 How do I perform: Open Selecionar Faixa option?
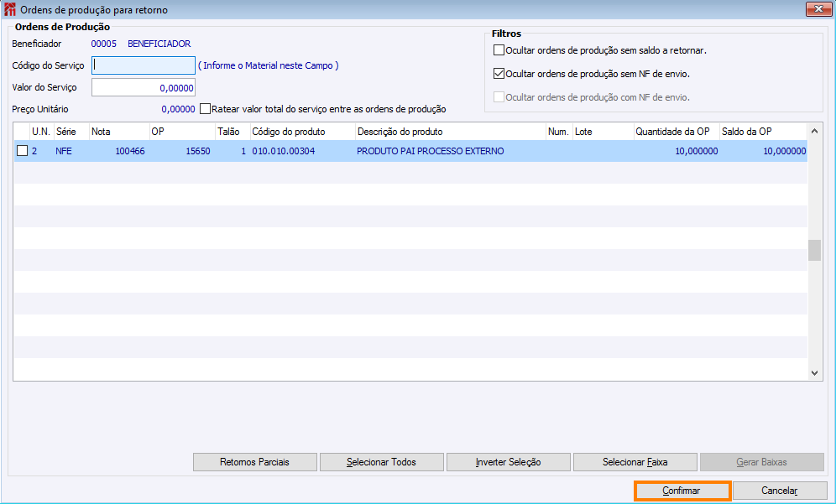pos(635,462)
